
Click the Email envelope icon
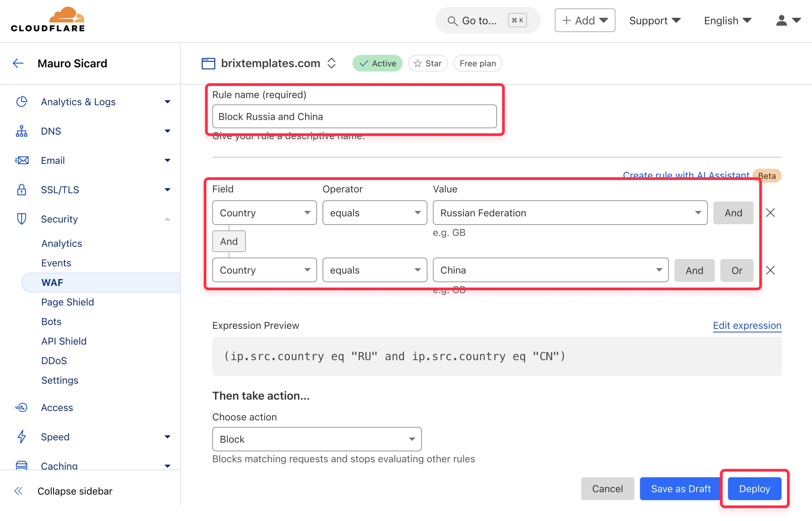[x=22, y=160]
